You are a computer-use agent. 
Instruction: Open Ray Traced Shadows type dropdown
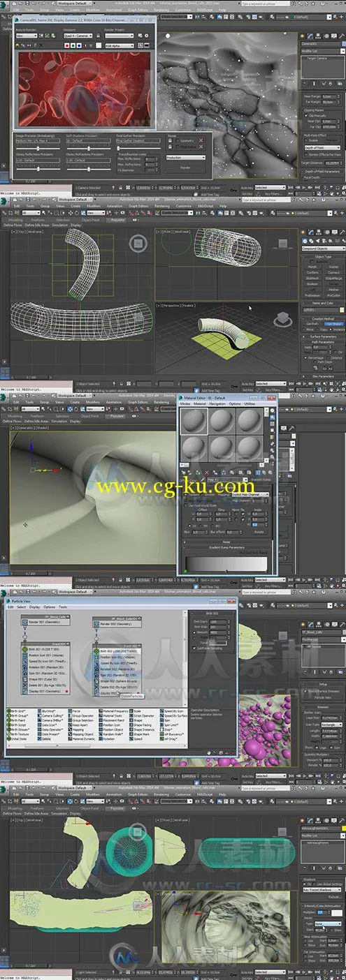click(322, 890)
